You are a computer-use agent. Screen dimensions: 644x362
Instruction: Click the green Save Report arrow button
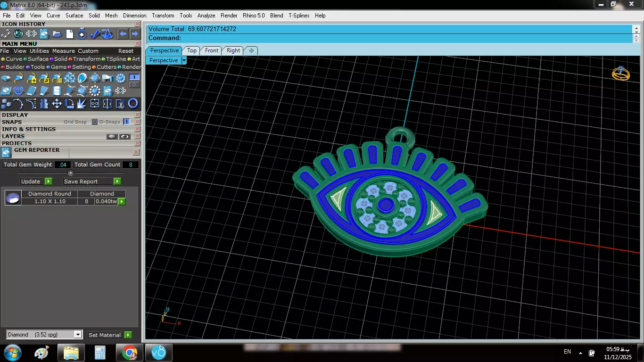117,181
